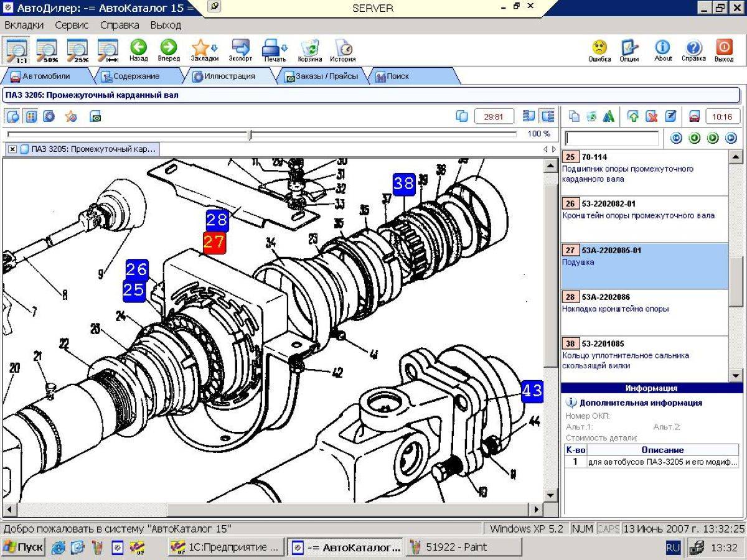The width and height of the screenshot is (747, 560).
Task: Set illustration zoom to 50%
Action: click(x=47, y=50)
